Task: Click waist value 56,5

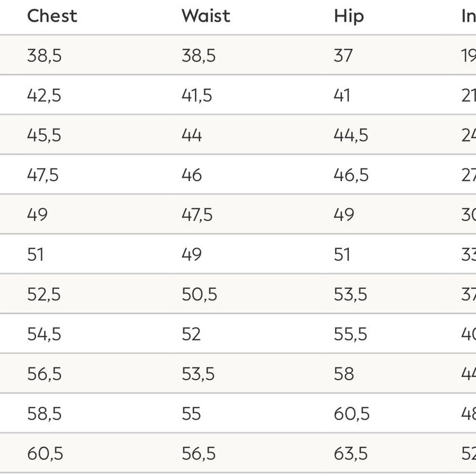Action: click(199, 454)
